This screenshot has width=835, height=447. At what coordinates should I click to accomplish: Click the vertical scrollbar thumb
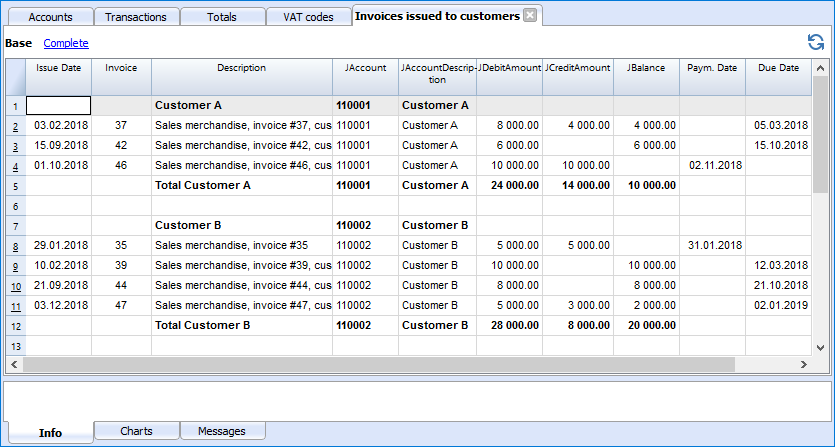pos(821,135)
